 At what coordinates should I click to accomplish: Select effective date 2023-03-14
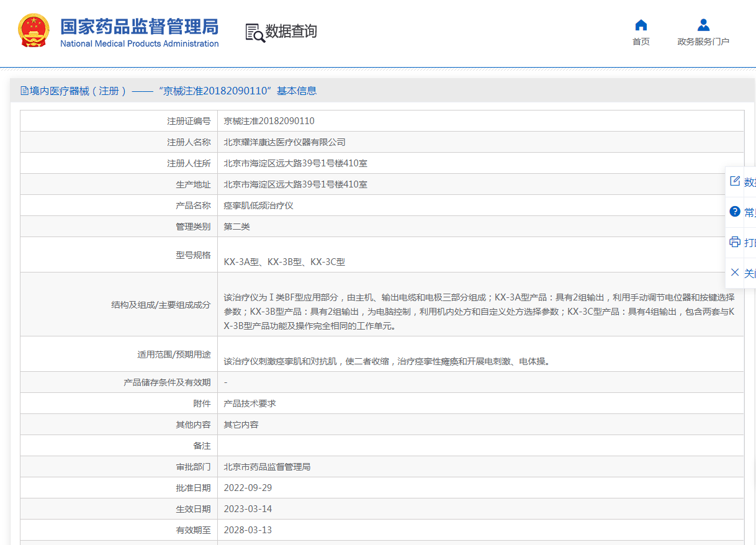click(x=248, y=509)
